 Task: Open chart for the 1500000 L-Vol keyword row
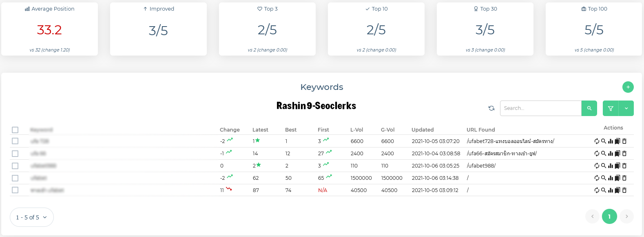point(611,178)
